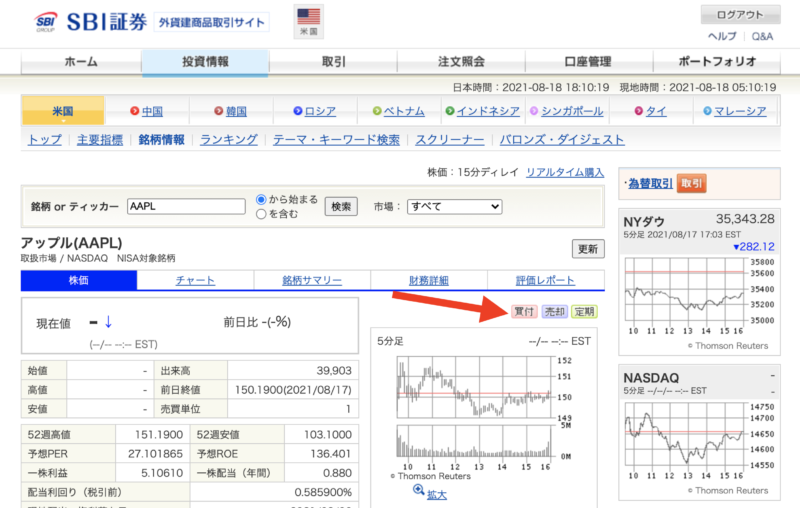Select the 韓国 country link
The width and height of the screenshot is (800, 508).
tap(236, 111)
